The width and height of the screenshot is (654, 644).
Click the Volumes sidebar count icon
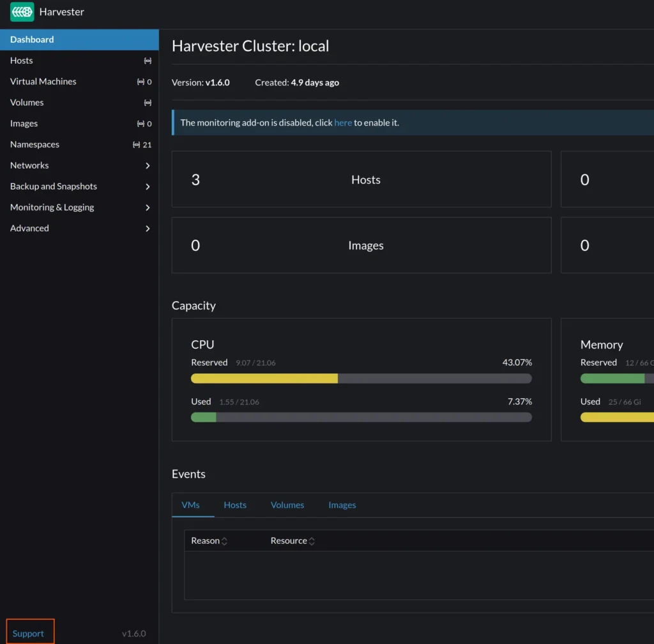click(x=148, y=103)
